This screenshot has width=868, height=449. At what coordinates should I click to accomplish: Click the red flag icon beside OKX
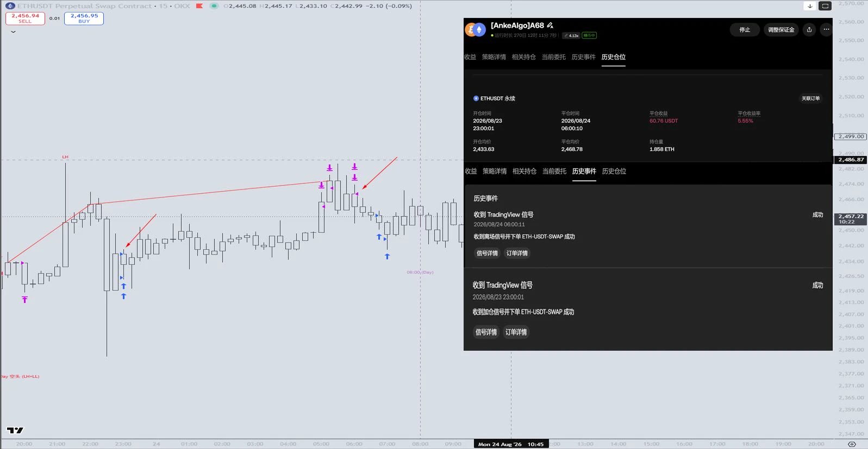(199, 6)
